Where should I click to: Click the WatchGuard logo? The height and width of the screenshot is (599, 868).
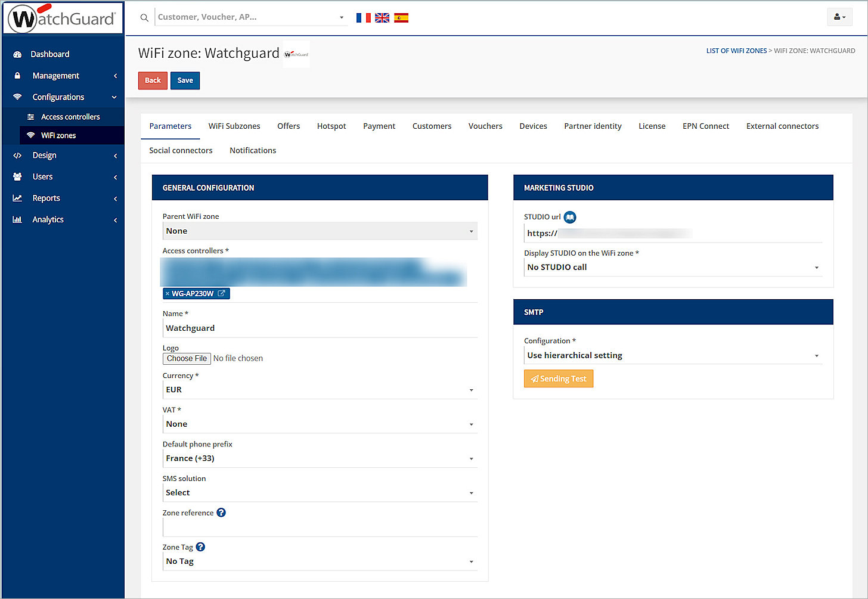63,18
